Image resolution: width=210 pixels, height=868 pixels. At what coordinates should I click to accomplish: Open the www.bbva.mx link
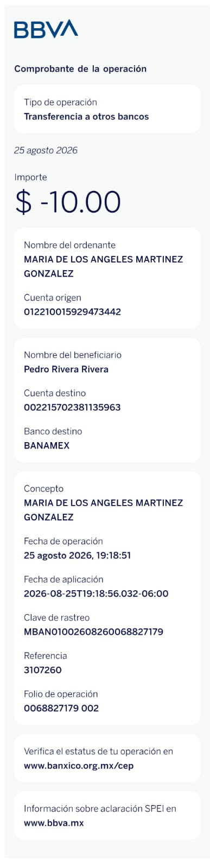click(x=54, y=823)
